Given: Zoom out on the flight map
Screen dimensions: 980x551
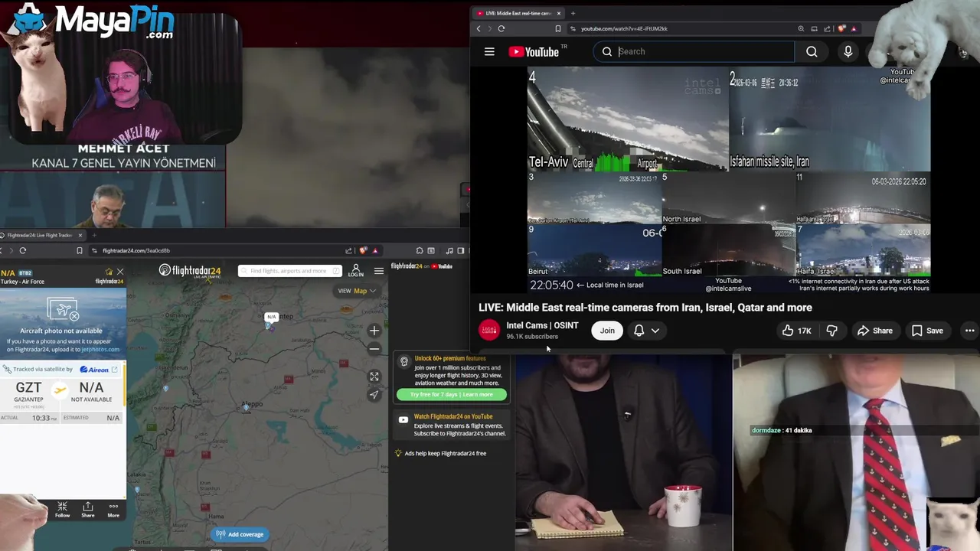Looking at the screenshot, I should point(374,349).
